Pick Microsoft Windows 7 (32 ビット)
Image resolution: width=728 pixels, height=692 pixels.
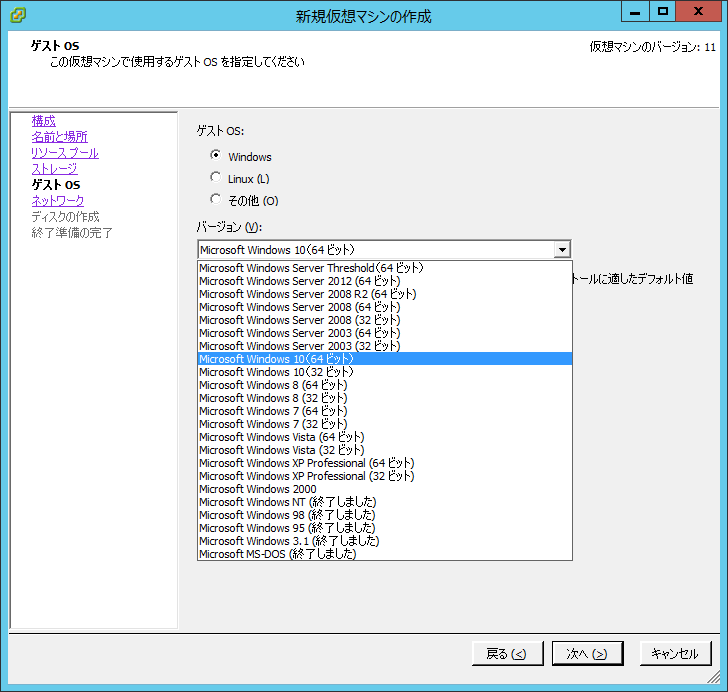(385, 424)
